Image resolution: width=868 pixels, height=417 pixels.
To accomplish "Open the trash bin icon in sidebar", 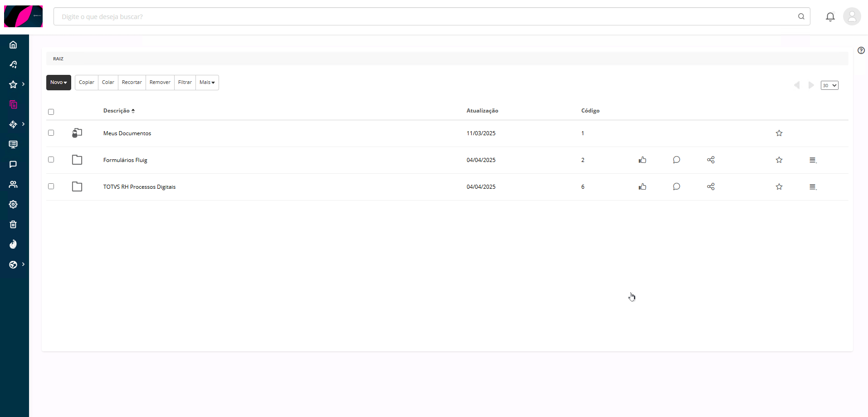I will click(13, 224).
